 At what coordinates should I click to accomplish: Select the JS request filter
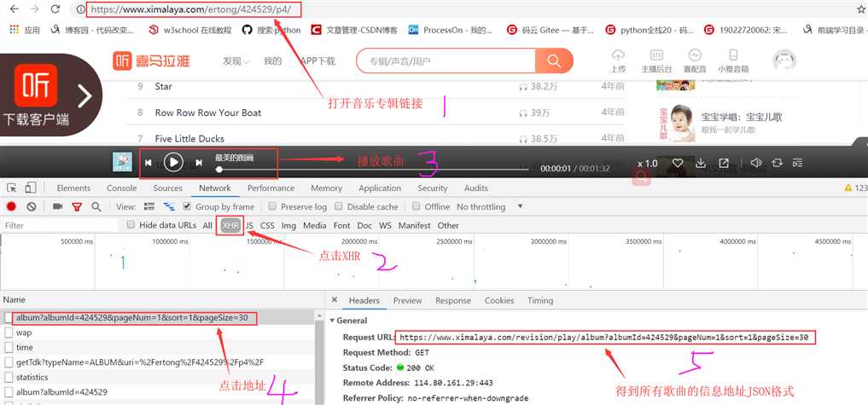coord(250,225)
